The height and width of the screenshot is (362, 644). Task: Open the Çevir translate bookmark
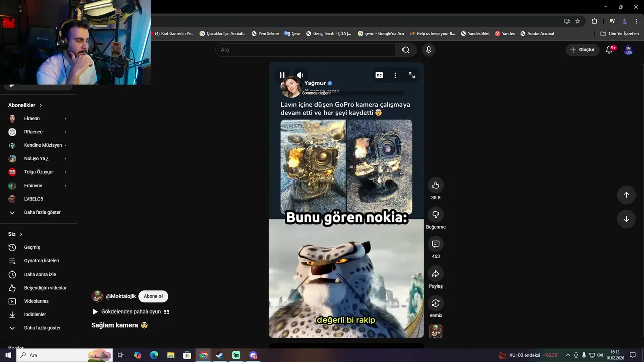tap(292, 34)
